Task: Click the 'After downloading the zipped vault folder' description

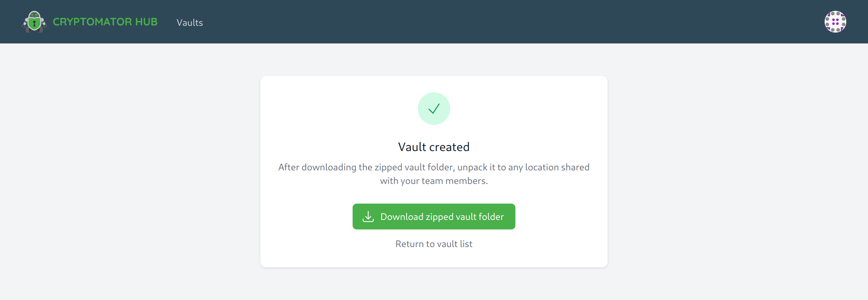Action: click(x=434, y=174)
